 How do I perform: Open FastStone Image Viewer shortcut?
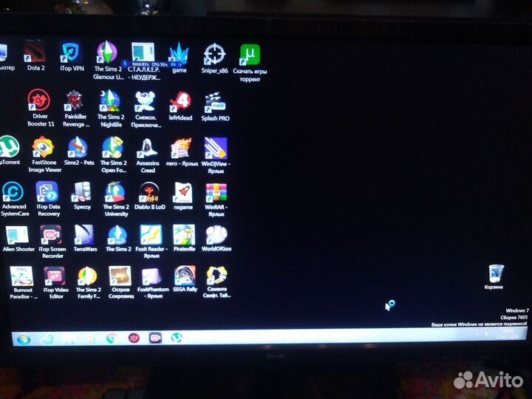(44, 149)
